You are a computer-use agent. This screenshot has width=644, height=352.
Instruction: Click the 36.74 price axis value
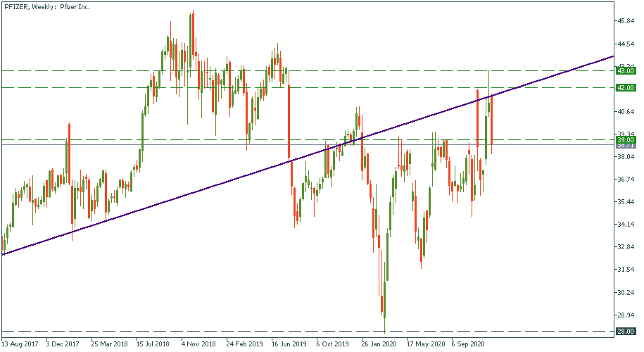pos(627,180)
